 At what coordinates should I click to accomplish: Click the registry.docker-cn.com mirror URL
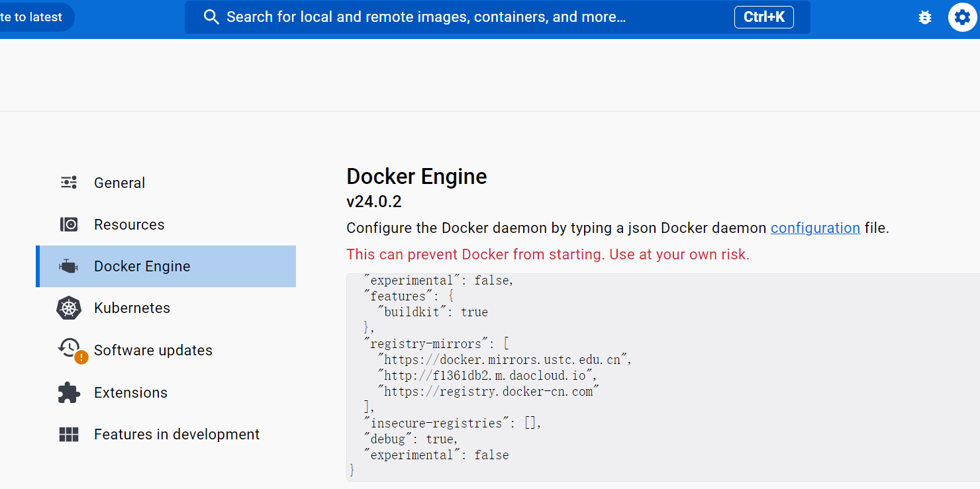pos(488,392)
